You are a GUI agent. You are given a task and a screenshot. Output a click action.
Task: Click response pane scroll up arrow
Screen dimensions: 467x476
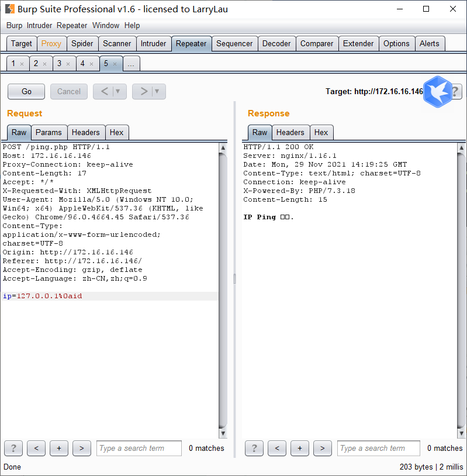[x=461, y=148]
